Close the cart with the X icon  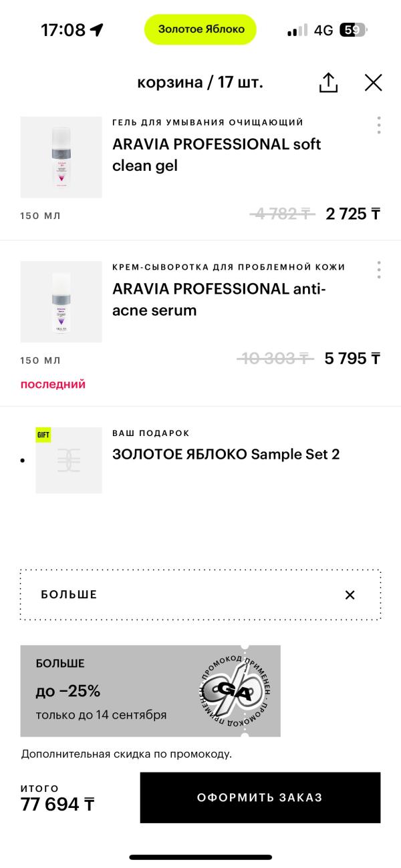tap(373, 83)
